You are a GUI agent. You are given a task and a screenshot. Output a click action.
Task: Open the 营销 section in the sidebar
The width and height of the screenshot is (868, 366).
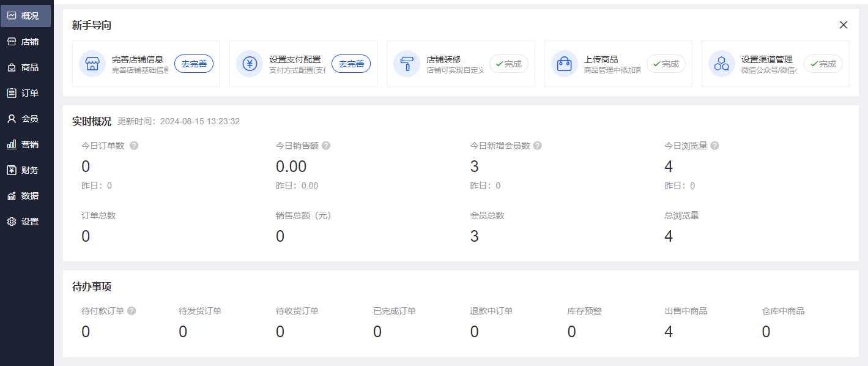click(x=27, y=144)
